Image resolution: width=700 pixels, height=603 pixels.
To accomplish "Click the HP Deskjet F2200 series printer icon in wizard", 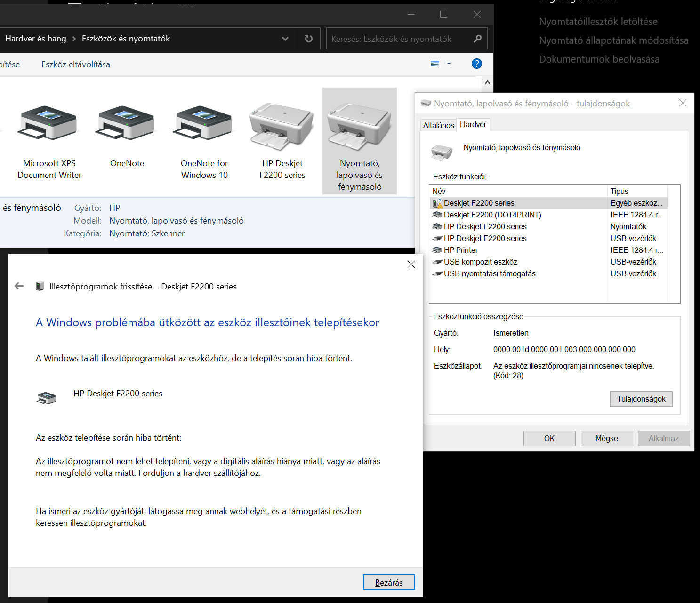I will [x=46, y=398].
